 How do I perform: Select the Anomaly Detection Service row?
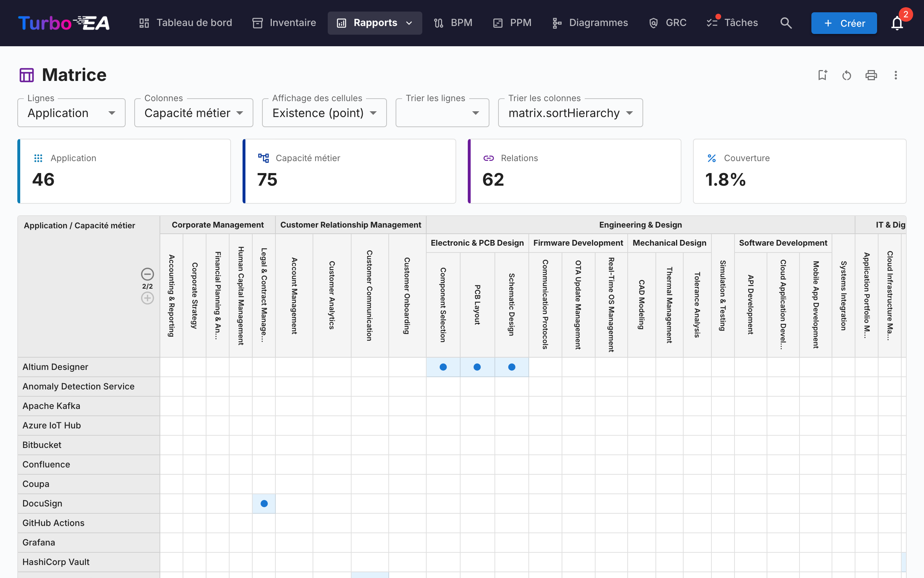click(x=88, y=387)
